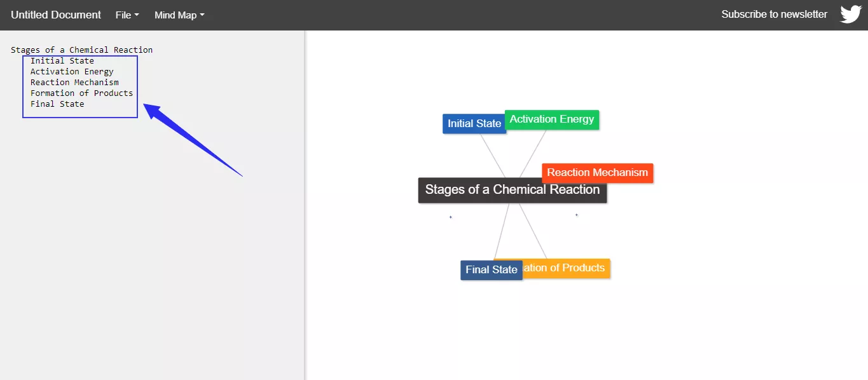Select the red Reaction Mechanism node
This screenshot has width=868, height=380.
(597, 172)
